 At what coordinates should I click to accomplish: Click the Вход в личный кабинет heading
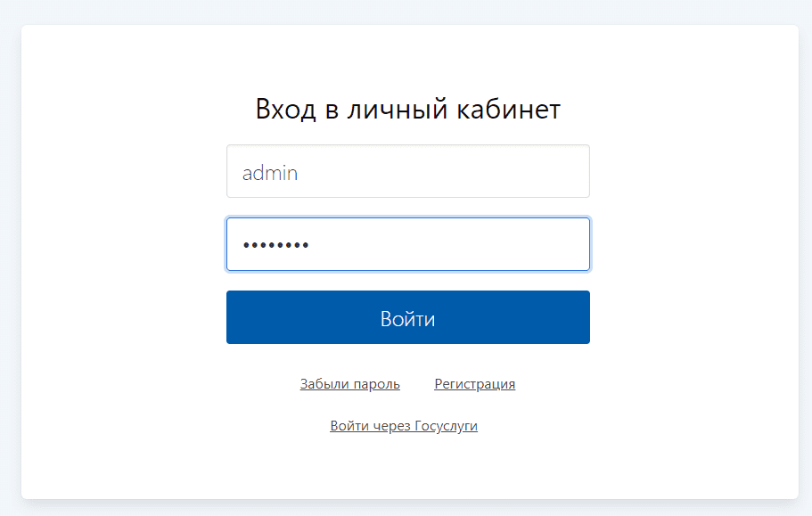(407, 110)
